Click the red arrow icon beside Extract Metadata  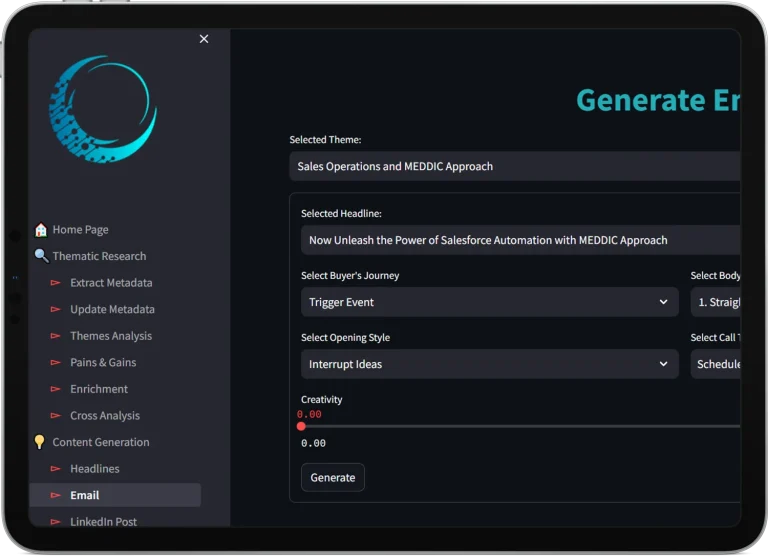tap(56, 283)
